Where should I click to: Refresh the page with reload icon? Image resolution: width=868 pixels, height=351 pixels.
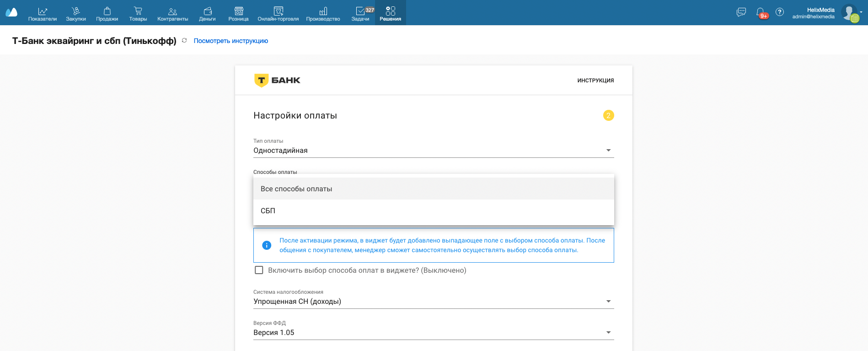(x=184, y=41)
